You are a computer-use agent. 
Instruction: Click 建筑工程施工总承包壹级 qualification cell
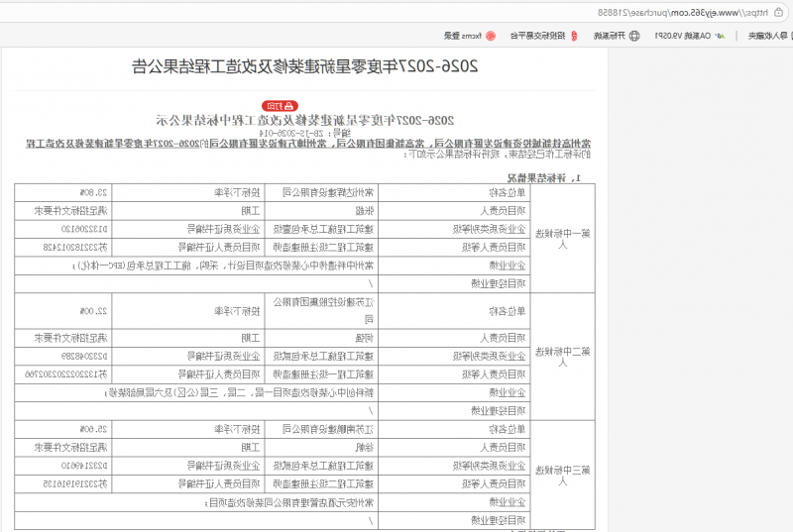[323, 229]
